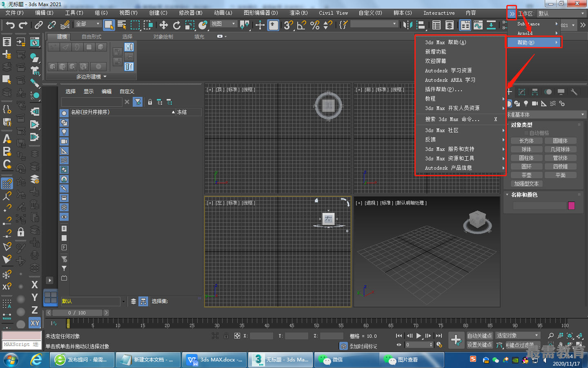Open the magenta object color swatch
588x368 pixels.
(x=571, y=206)
